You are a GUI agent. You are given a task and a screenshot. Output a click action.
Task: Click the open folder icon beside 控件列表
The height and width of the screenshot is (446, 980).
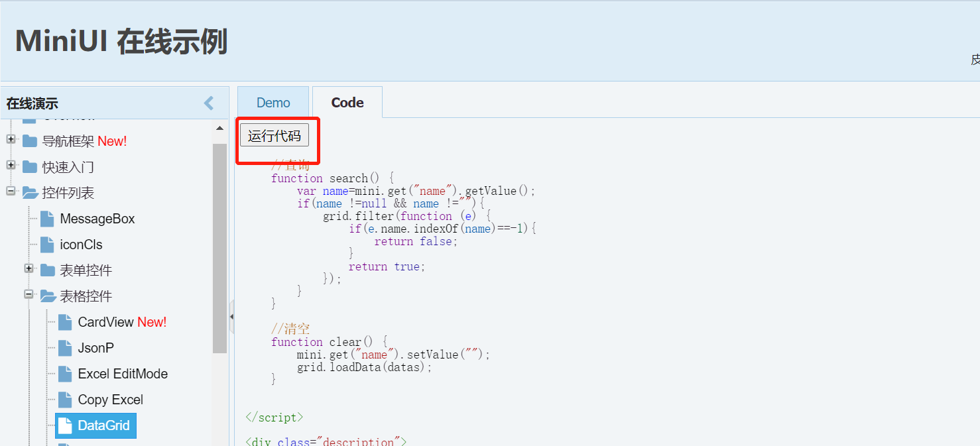pyautogui.click(x=30, y=192)
